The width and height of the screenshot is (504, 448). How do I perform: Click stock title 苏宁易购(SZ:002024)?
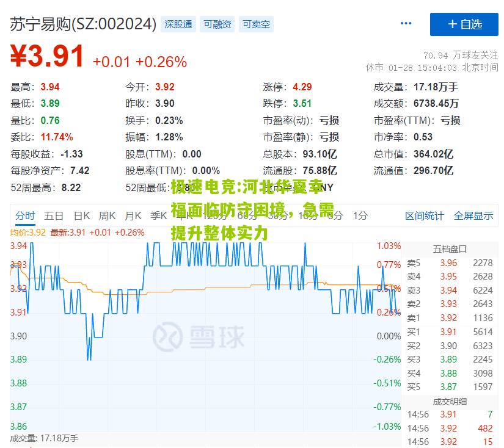(x=83, y=24)
